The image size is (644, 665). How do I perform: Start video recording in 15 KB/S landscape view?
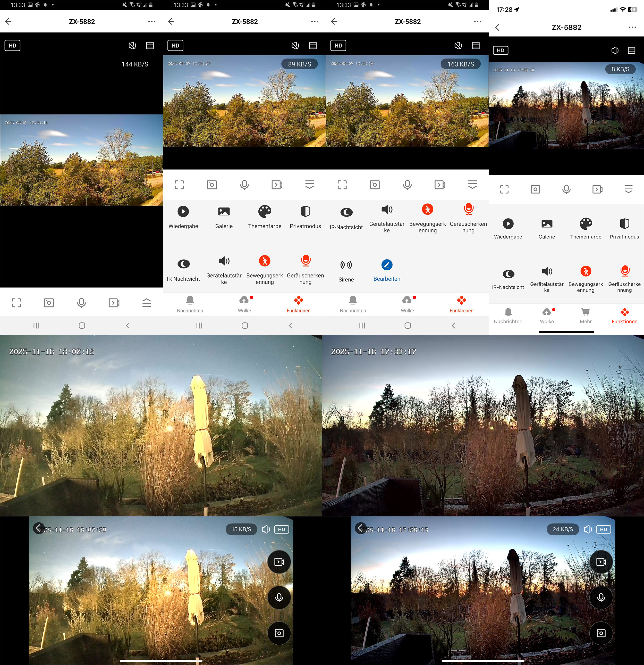pyautogui.click(x=279, y=562)
